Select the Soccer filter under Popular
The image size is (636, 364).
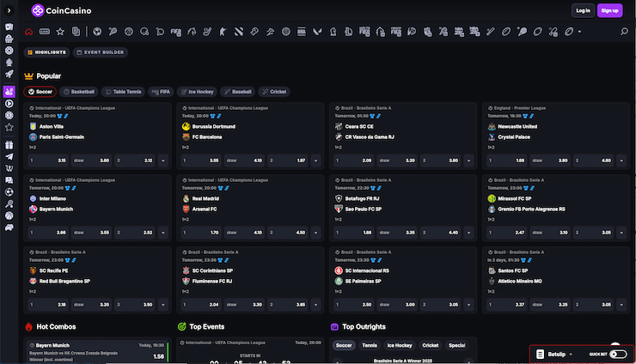tap(40, 92)
